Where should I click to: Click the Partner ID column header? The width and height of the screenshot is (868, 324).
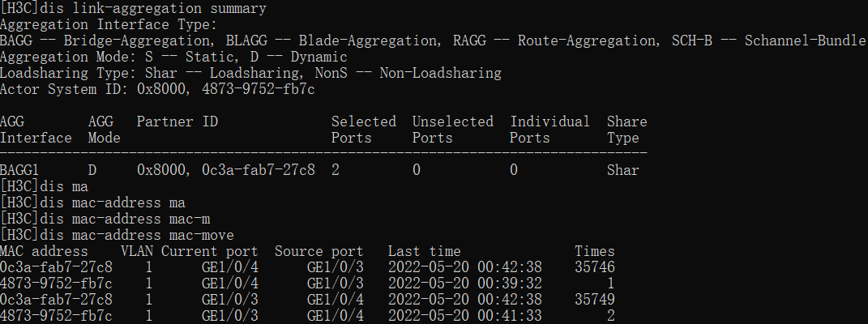click(x=177, y=122)
